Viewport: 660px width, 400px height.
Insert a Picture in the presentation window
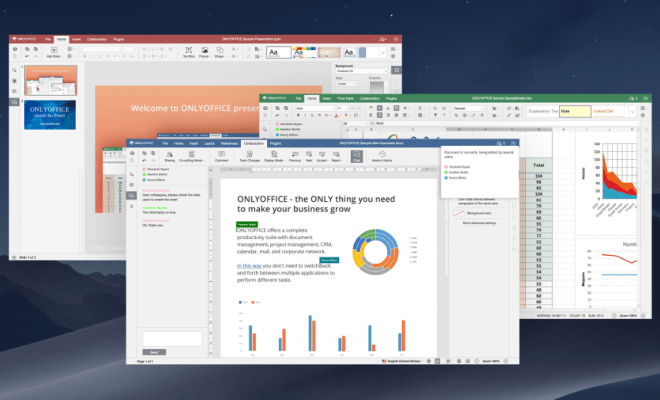point(204,52)
